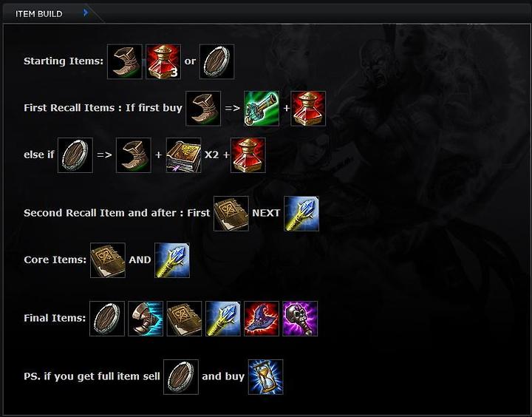Viewport: 532px width, 417px height.
Task: Click the brown tome after 'First'
Action: [231, 214]
